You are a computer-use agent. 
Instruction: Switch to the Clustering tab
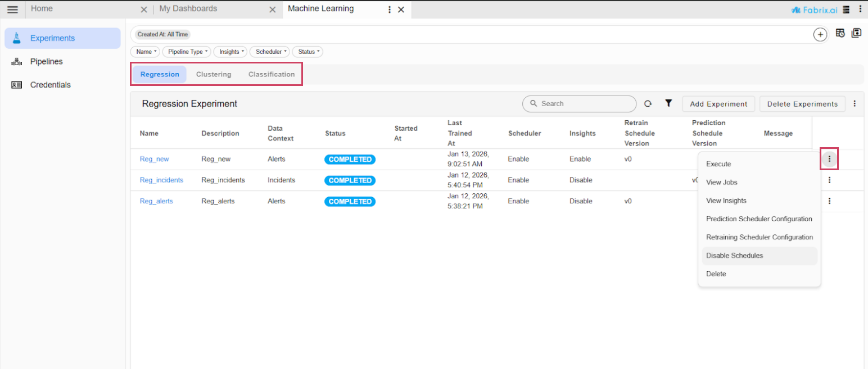pos(214,74)
